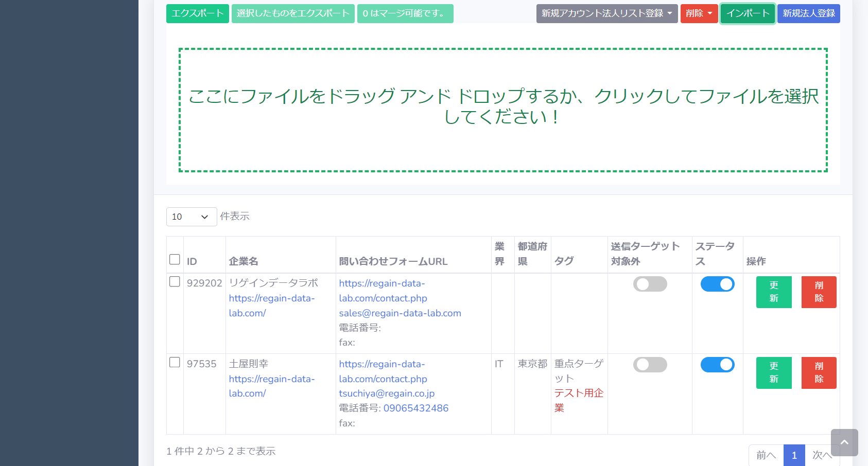The image size is (868, 466).
Task: Click the インポート button
Action: [748, 13]
